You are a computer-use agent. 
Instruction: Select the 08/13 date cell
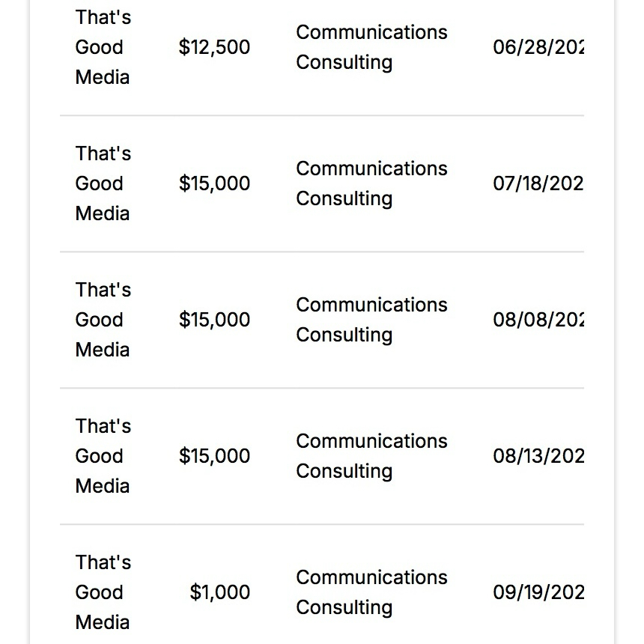coord(538,456)
